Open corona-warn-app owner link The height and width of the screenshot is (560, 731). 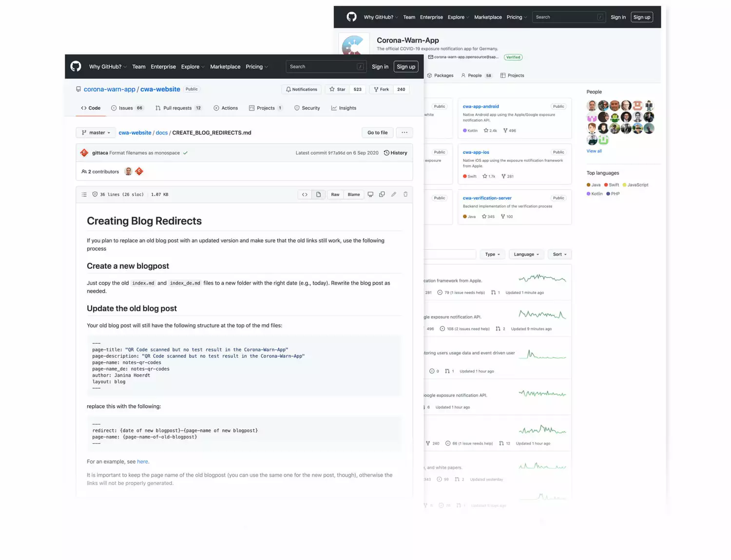110,89
